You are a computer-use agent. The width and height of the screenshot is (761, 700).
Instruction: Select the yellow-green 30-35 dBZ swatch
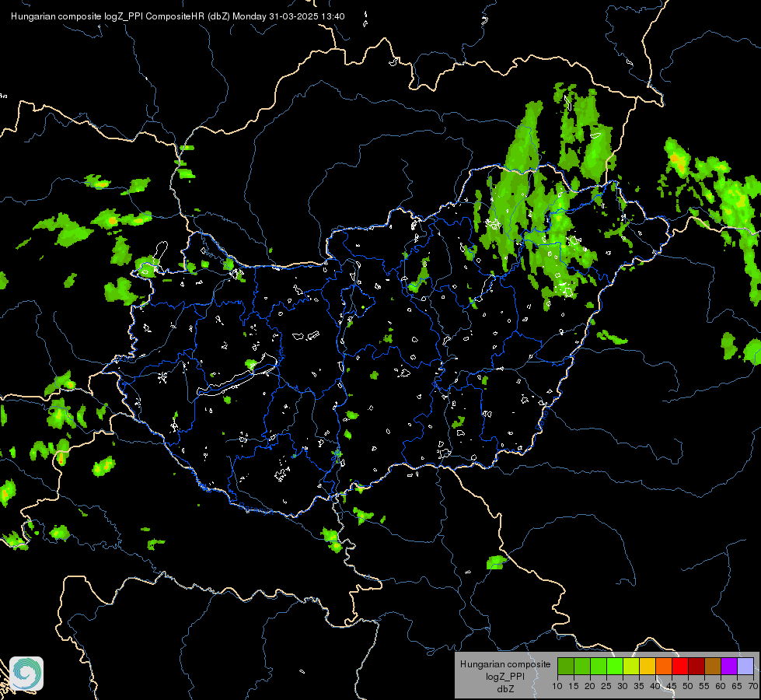tap(631, 667)
